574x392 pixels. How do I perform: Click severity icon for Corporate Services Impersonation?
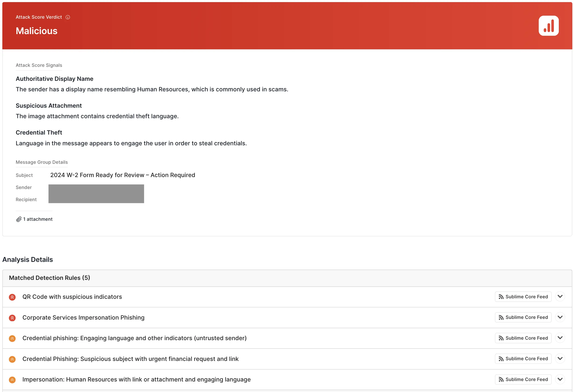coord(12,318)
